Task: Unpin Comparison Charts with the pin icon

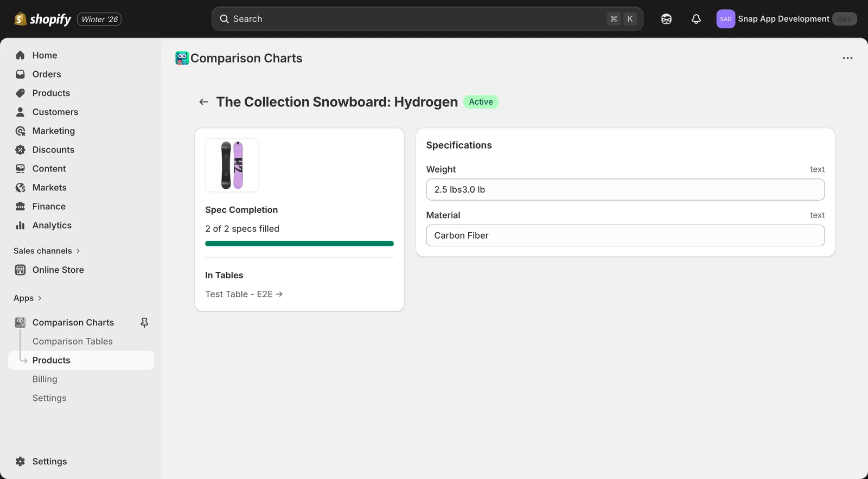Action: coord(144,323)
